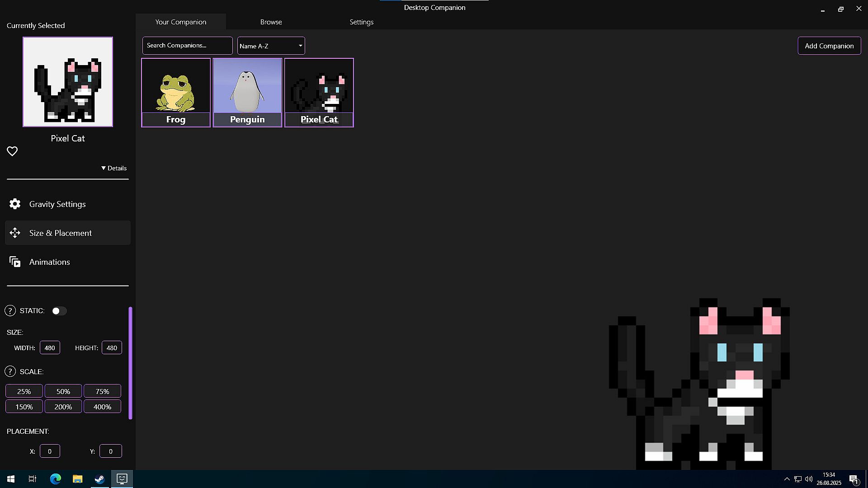This screenshot has width=868, height=488.
Task: Toggle the STATIC switch
Action: pos(59,311)
